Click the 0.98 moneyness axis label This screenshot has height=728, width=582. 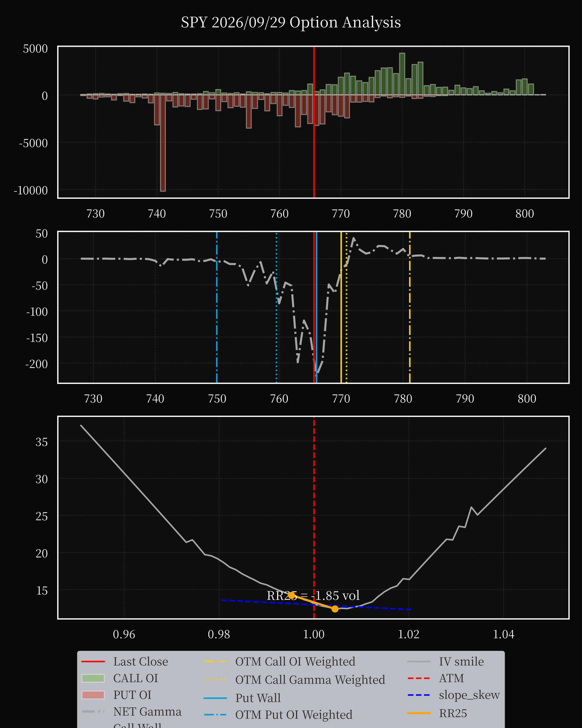coord(219,635)
